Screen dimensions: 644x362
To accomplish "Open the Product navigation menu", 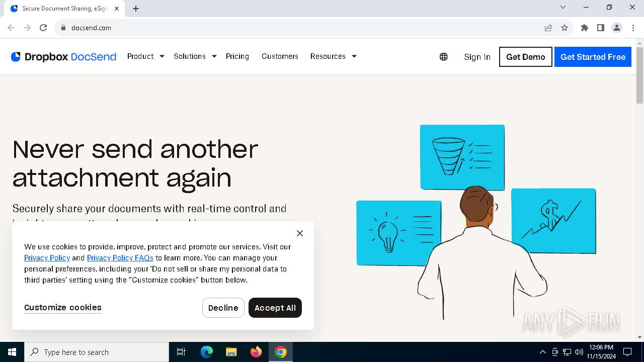I will click(140, 56).
